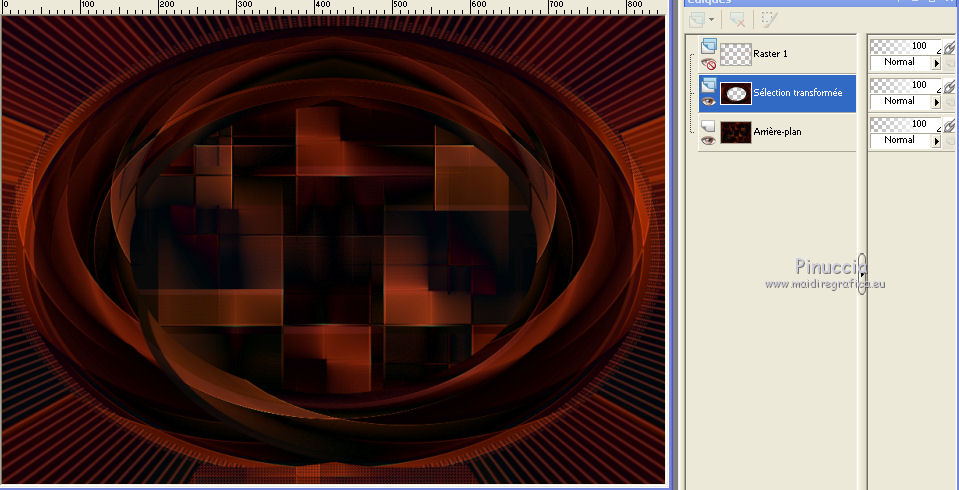This screenshot has height=490, width=959.
Task: Show the hidden Raster 1 layer
Action: coord(708,64)
